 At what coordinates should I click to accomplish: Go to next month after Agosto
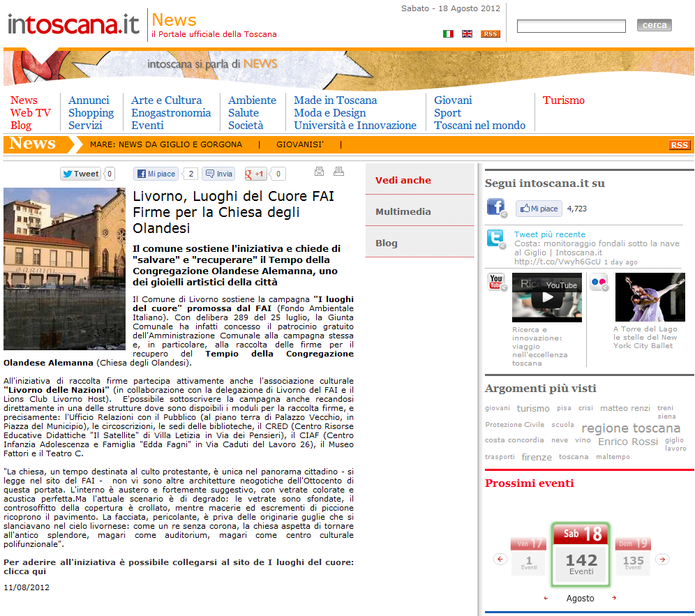[614, 599]
